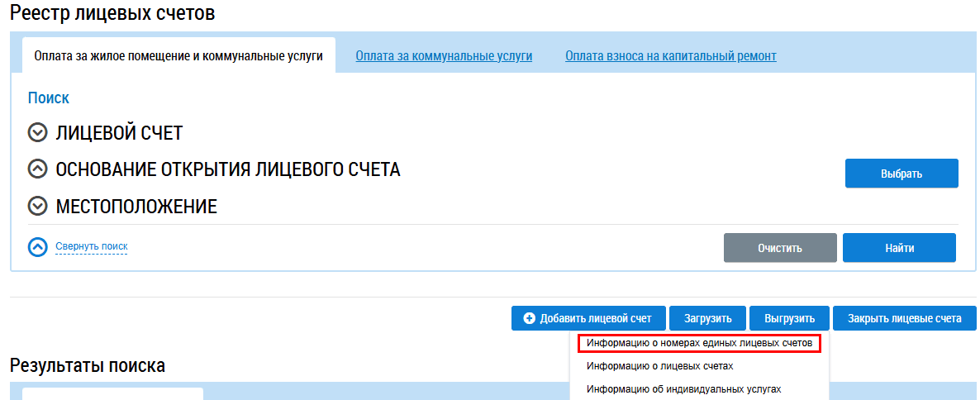
Task: Select Информацию о лицевых счетах menu item
Action: pyautogui.click(x=660, y=365)
